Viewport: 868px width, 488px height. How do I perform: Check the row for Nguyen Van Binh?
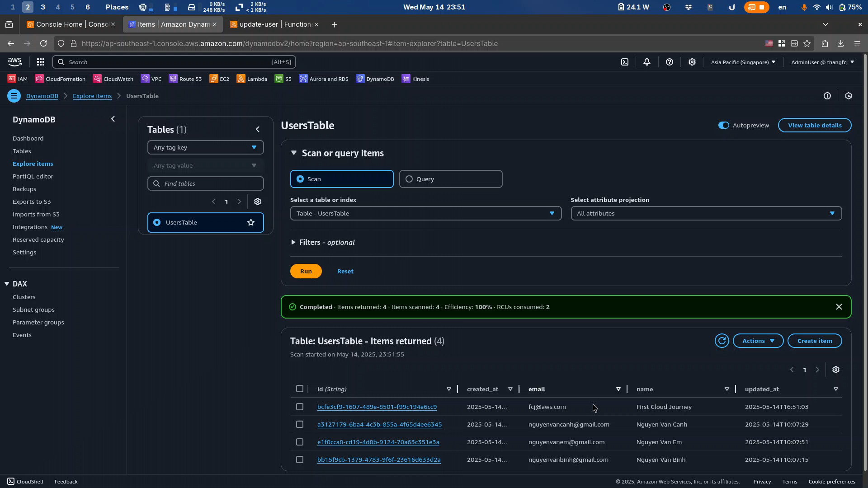[300, 460]
